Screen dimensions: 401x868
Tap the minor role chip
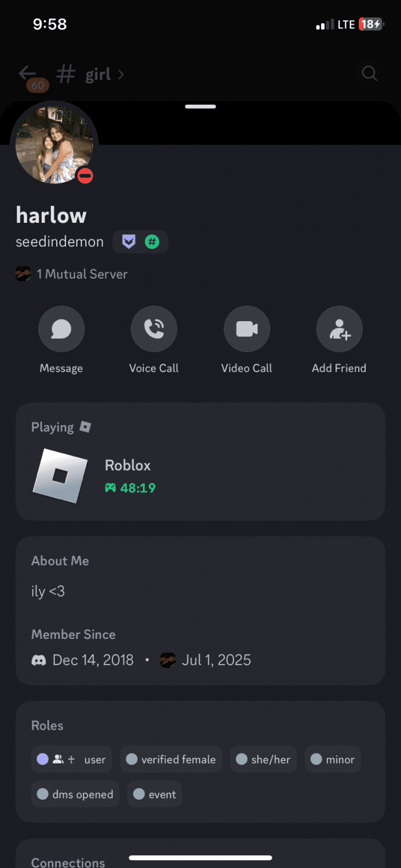tap(333, 760)
